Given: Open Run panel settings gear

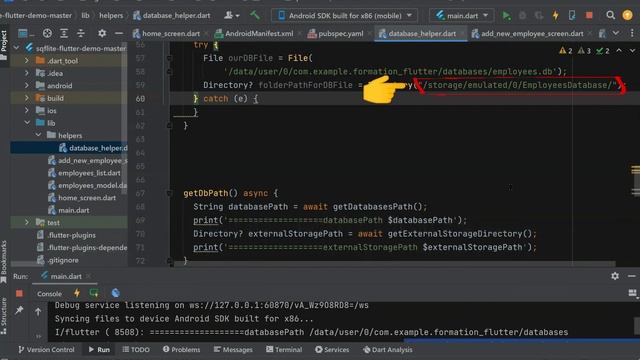Looking at the screenshot, I should point(615,276).
